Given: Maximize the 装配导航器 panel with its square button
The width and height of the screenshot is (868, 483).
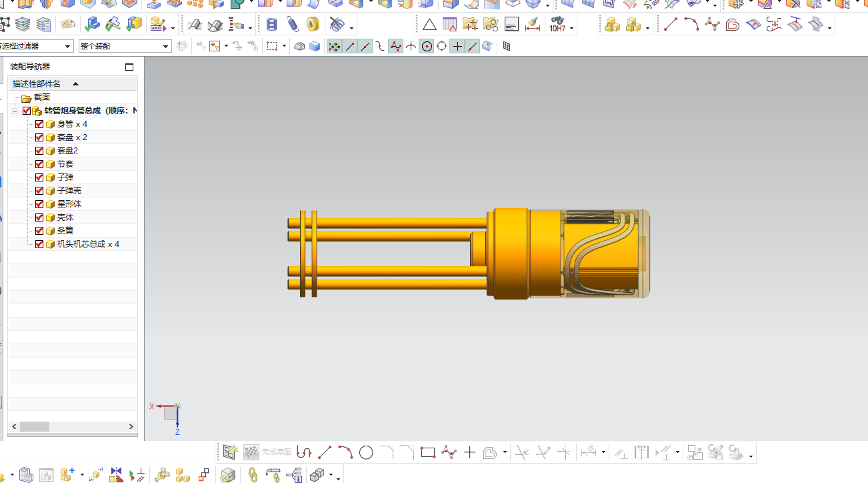Looking at the screenshot, I should 129,67.
